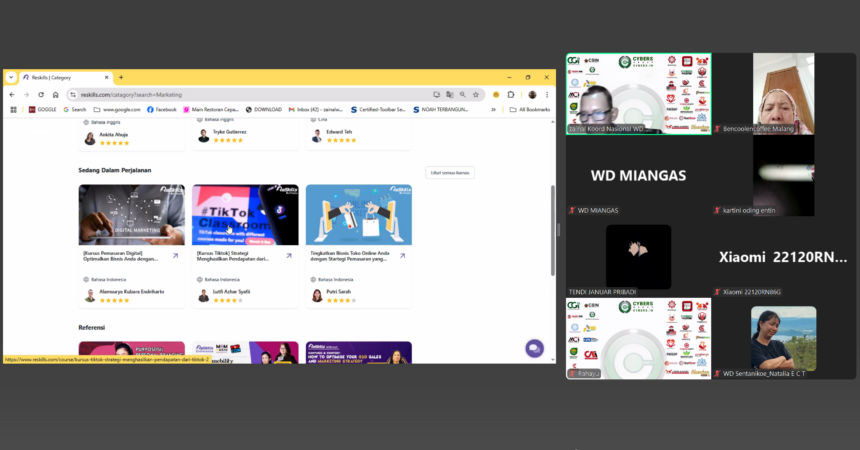Open the Gmail Inbox (42) bookmark
The image size is (860, 450).
pos(316,110)
